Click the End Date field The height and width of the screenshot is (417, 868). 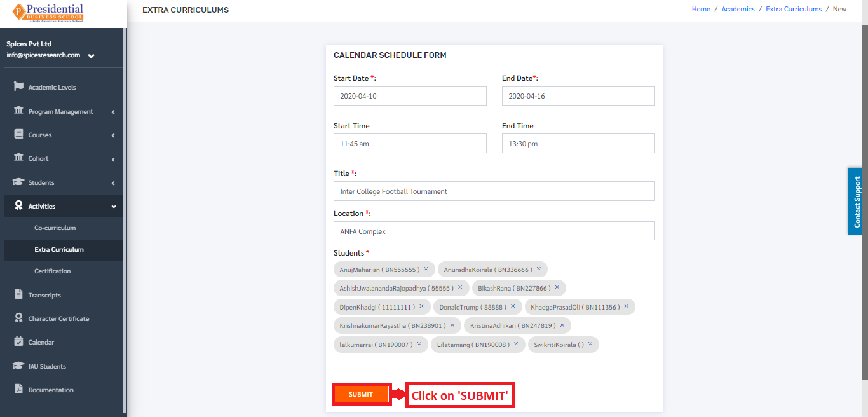[578, 96]
